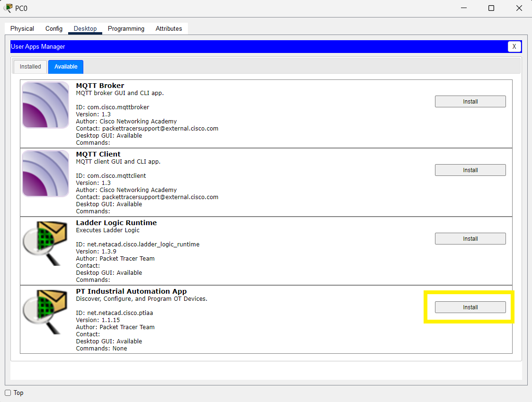Click the Packet Tracer icon in title bar
The width and height of the screenshot is (532, 402).
[x=8, y=8]
